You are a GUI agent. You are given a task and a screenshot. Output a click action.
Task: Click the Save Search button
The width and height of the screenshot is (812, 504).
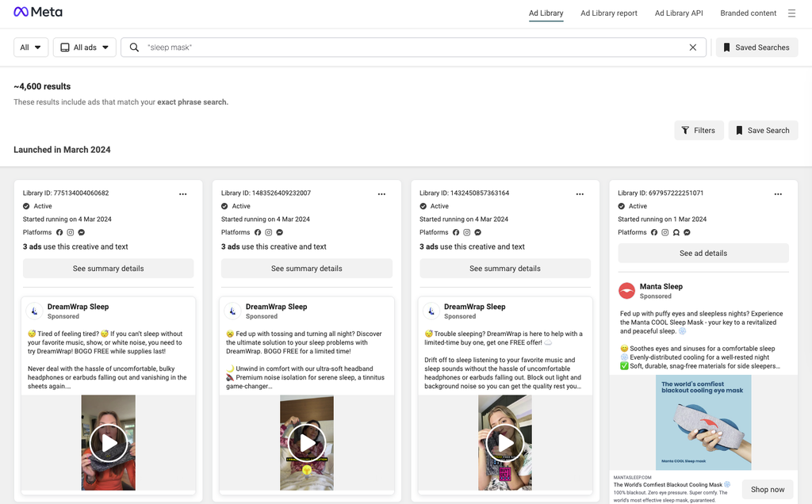point(763,131)
